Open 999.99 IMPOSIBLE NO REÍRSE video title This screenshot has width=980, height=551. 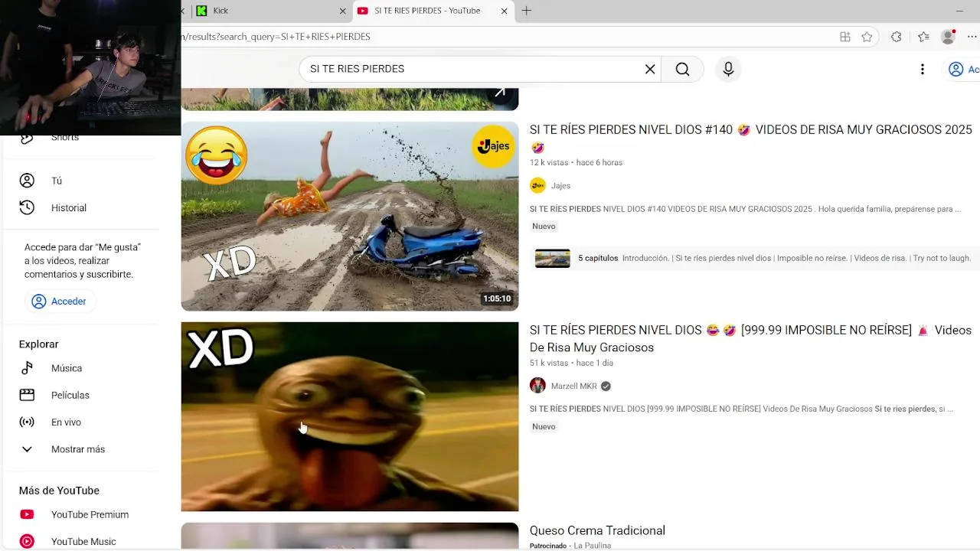[x=750, y=338]
